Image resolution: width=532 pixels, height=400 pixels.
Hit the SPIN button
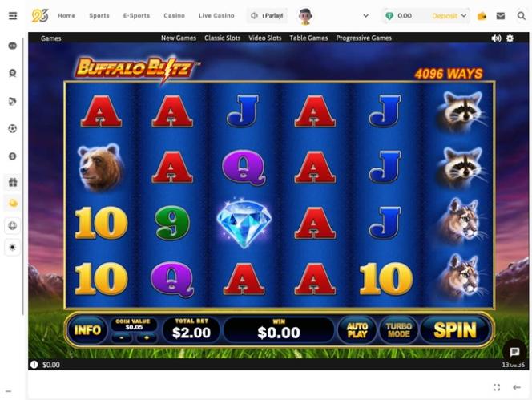coord(455,330)
